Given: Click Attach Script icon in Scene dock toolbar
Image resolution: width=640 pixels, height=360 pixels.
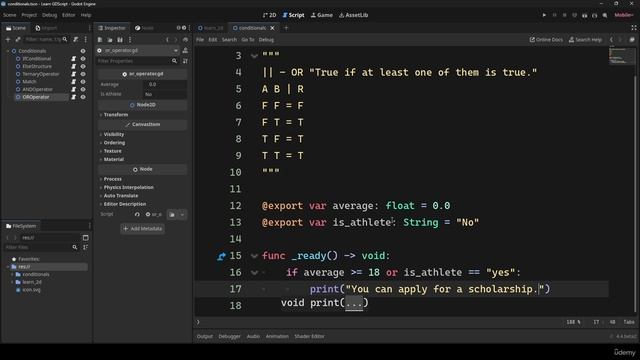Looking at the screenshot, I should tap(76, 40).
